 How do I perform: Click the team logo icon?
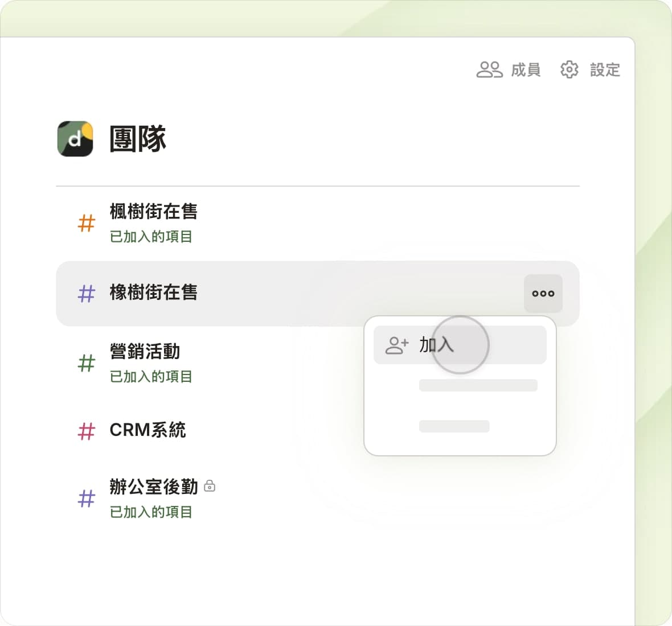75,138
